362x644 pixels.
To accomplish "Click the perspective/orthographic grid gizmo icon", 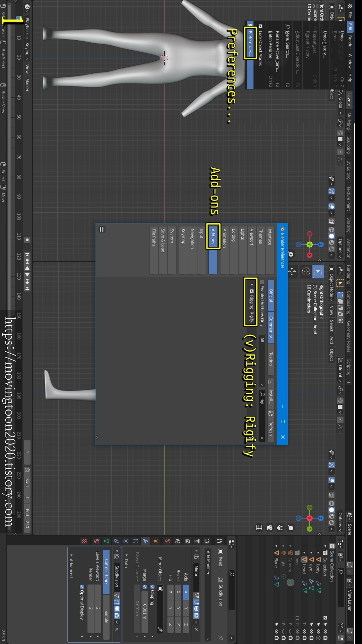I will coord(259,528).
